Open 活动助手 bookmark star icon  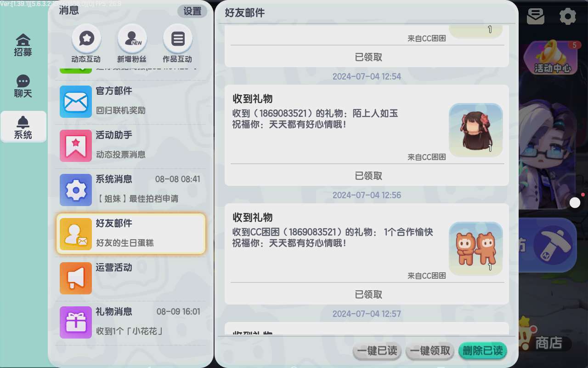pos(76,146)
